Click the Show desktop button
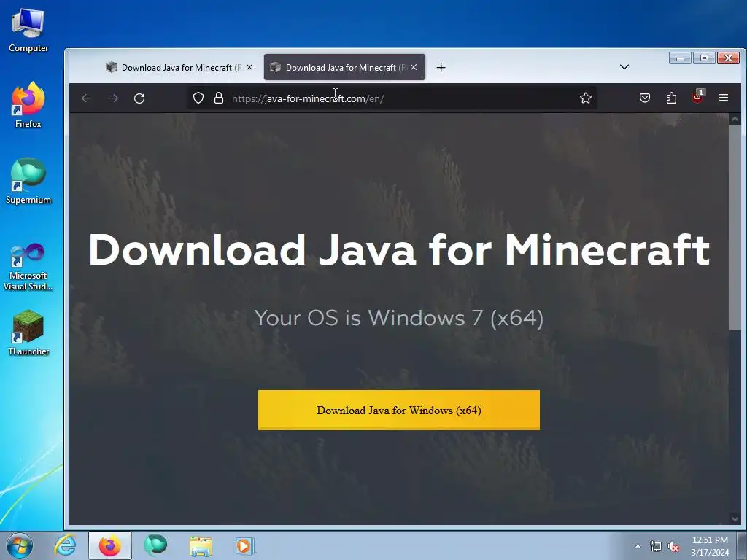The width and height of the screenshot is (747, 560). pos(742,545)
